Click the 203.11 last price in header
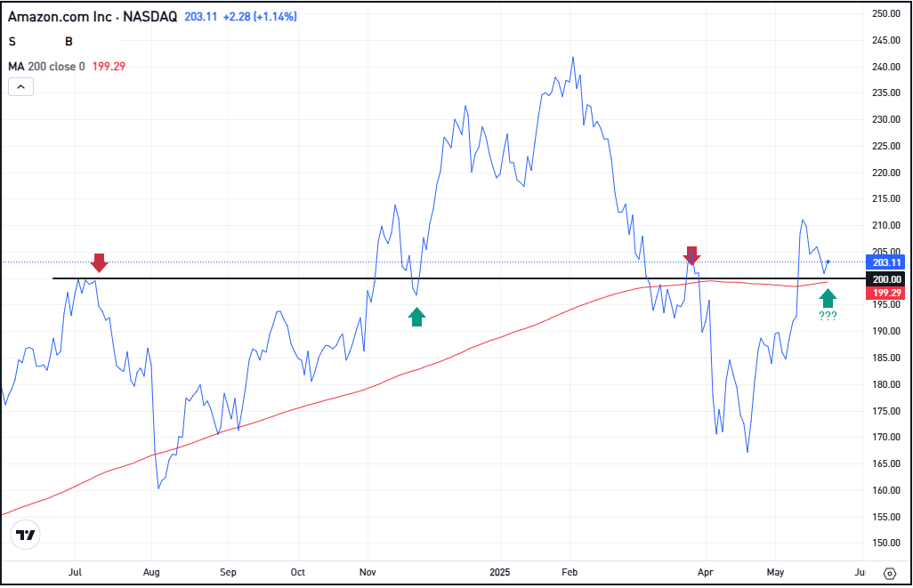 201,16
